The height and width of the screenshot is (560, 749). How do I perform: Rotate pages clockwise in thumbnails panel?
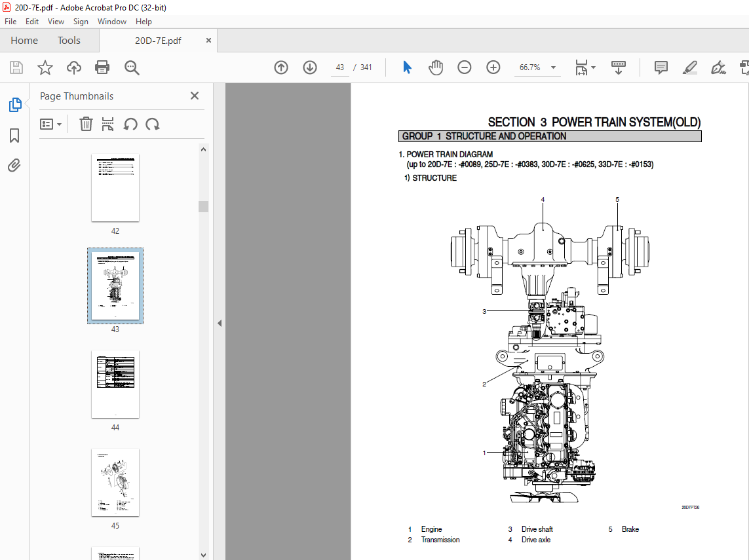click(x=153, y=124)
